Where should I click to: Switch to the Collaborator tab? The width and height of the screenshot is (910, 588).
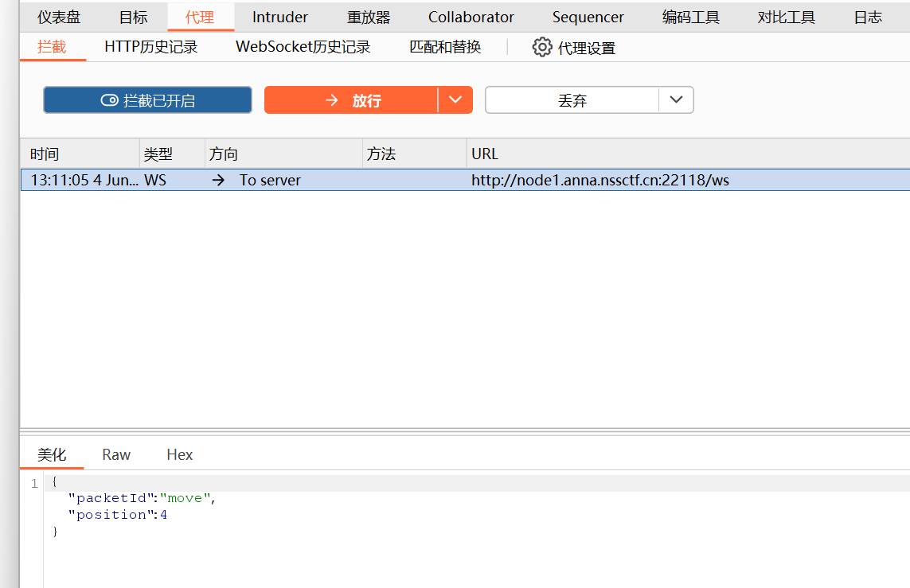point(471,18)
